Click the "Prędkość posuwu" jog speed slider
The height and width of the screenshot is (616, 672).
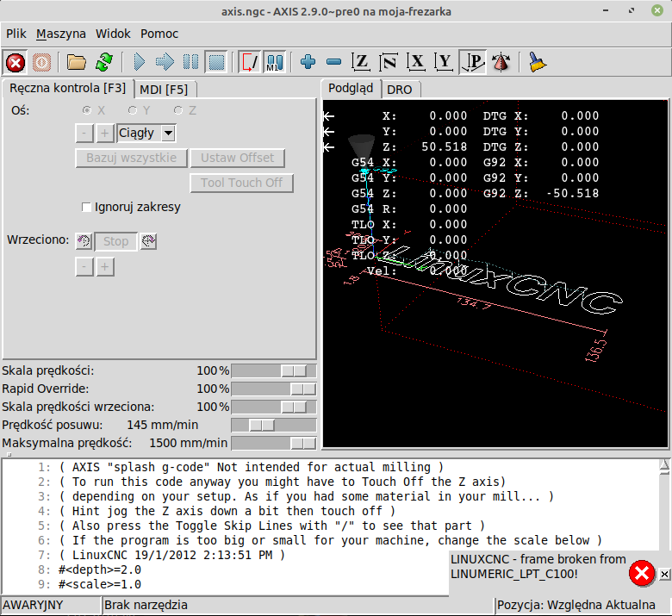click(261, 425)
